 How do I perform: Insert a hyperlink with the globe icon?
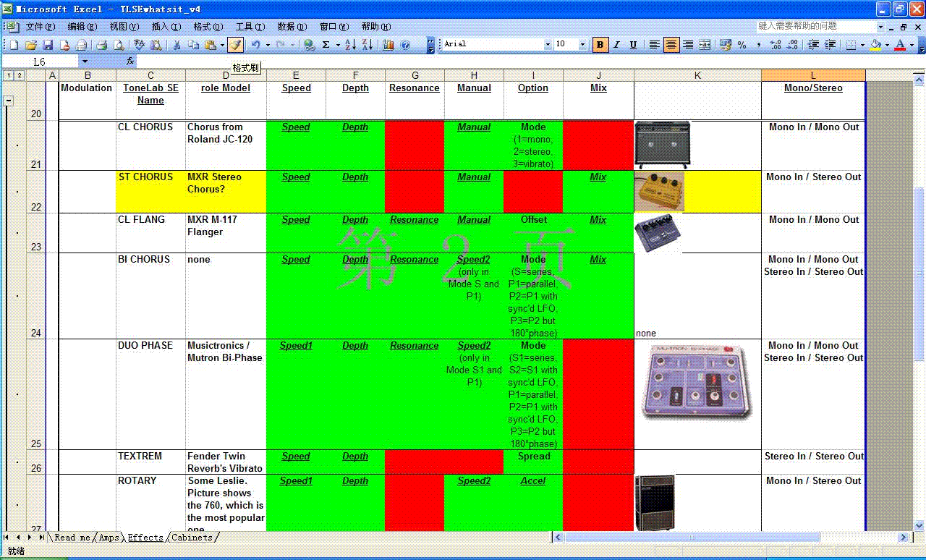[309, 45]
